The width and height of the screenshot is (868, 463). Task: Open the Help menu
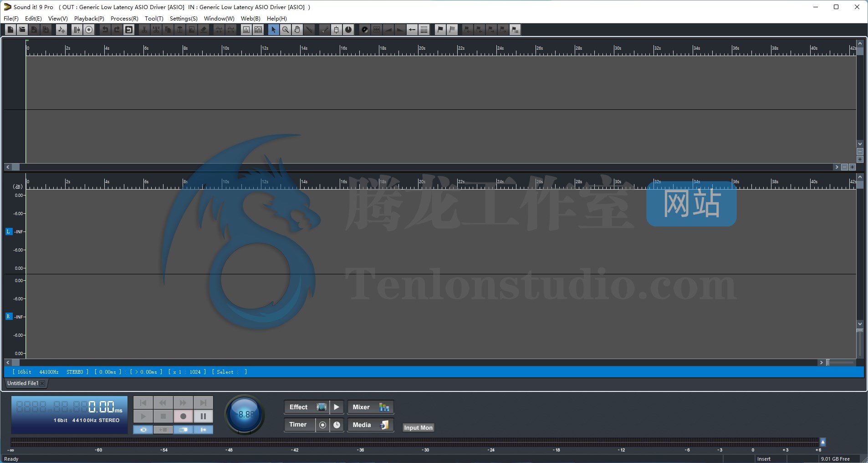[277, 18]
